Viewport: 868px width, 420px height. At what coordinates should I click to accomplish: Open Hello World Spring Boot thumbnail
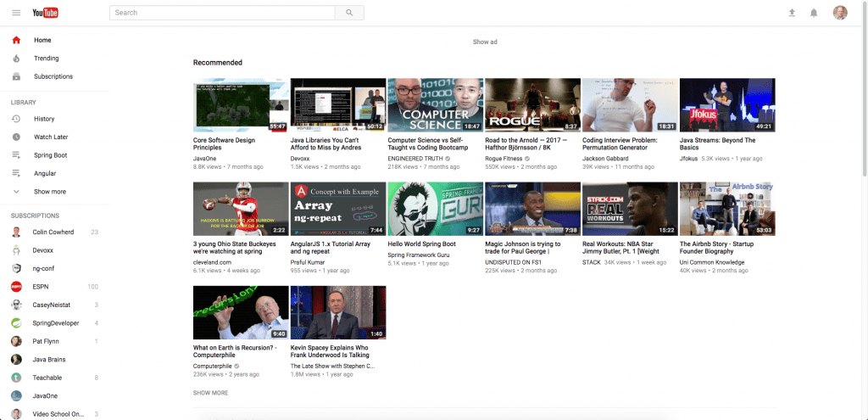click(x=436, y=209)
